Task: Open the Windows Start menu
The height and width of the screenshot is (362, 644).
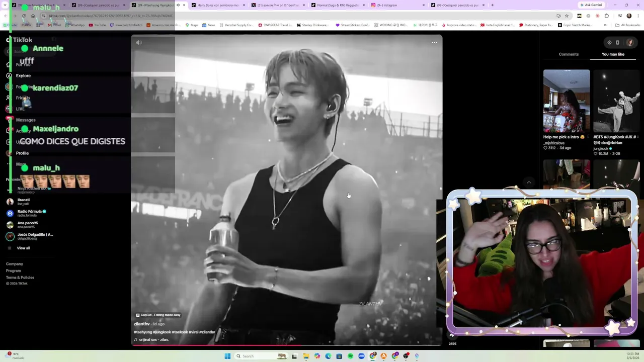Action: tap(227, 356)
